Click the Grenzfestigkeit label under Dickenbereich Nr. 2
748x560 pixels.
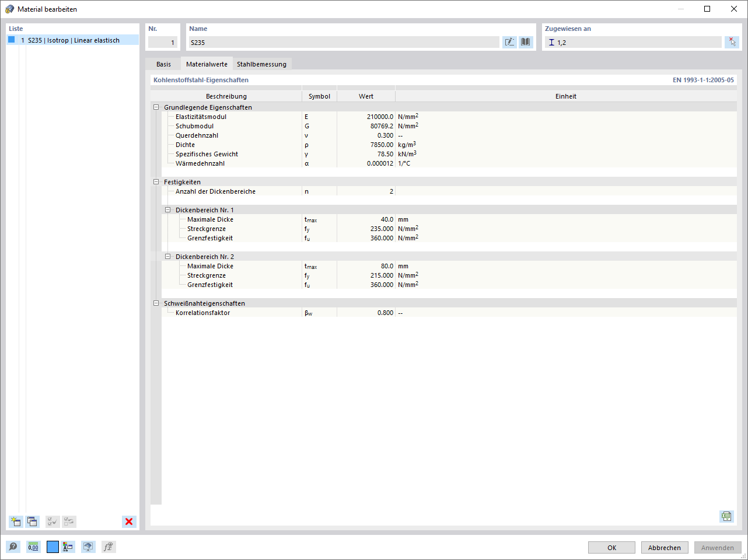[x=210, y=285]
